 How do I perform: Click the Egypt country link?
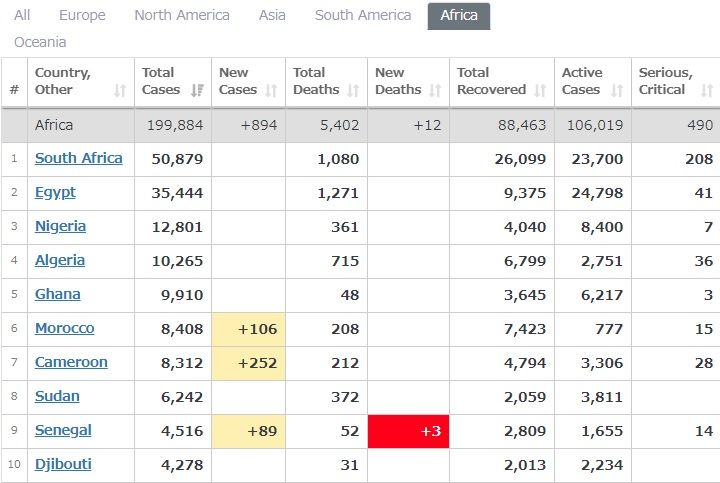(x=55, y=192)
